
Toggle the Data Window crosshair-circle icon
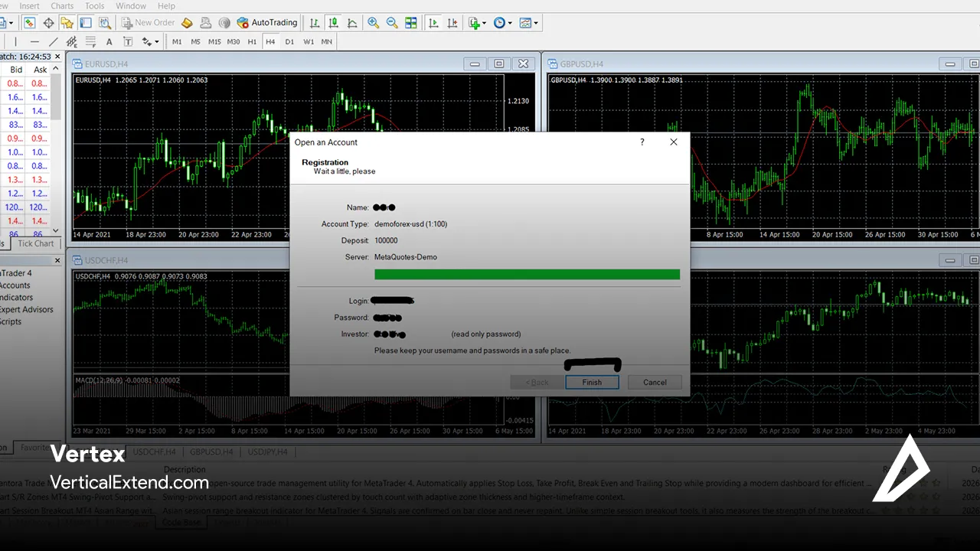(48, 23)
